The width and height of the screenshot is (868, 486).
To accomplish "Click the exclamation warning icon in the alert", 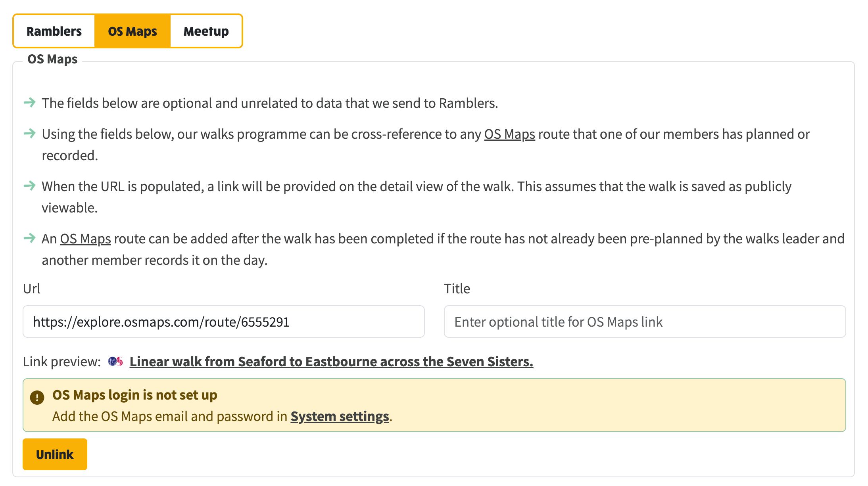I will click(x=37, y=397).
